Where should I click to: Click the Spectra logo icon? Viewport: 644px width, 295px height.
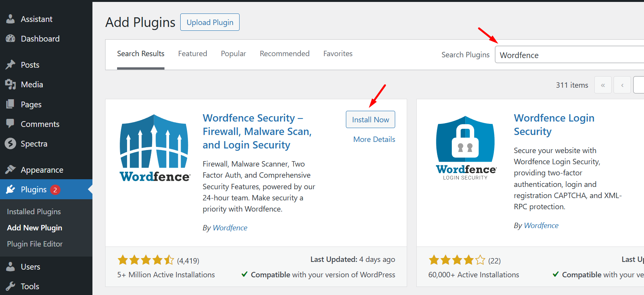coord(11,143)
